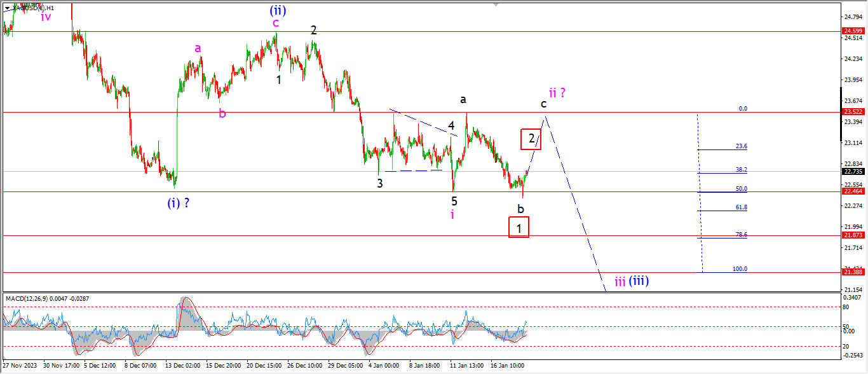Select the 22.735 current price tag
The image size is (868, 374).
[x=852, y=171]
